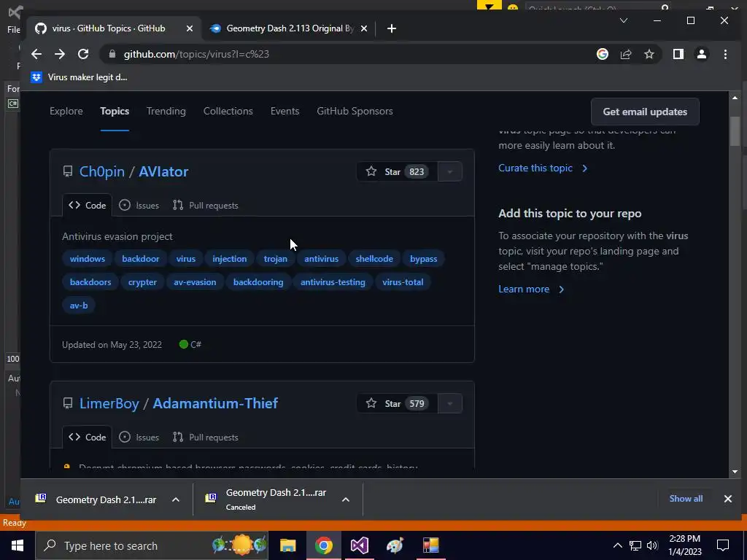747x560 pixels.
Task: Click the taskbar search box
Action: tap(152, 545)
